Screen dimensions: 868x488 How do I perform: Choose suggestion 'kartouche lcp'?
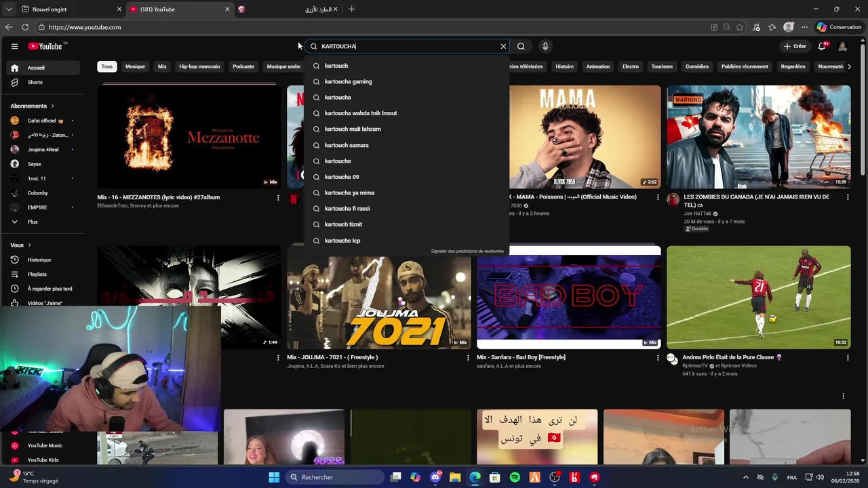tap(407, 241)
